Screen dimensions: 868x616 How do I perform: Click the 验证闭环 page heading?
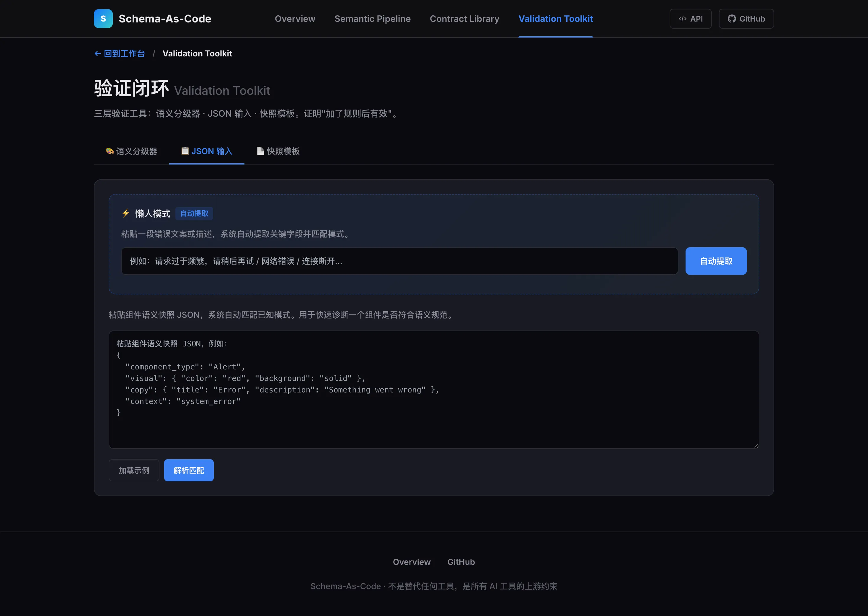[x=132, y=88]
